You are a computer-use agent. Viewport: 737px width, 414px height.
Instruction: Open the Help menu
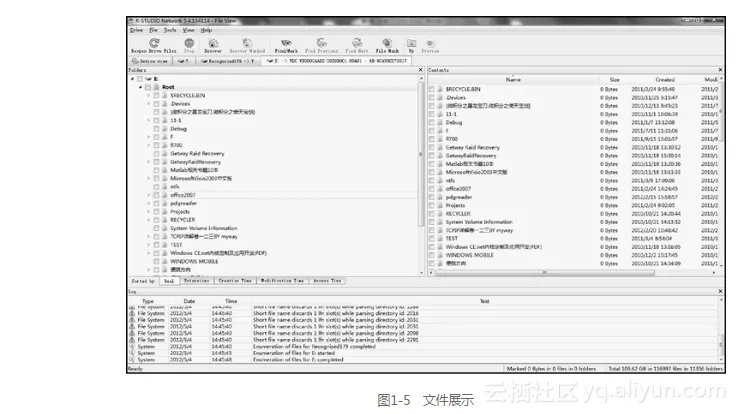[x=206, y=30]
